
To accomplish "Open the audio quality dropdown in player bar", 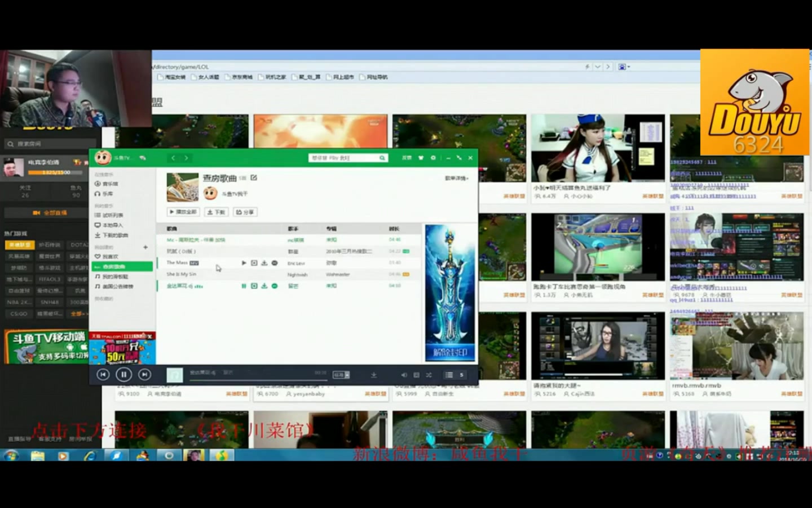I will [342, 375].
